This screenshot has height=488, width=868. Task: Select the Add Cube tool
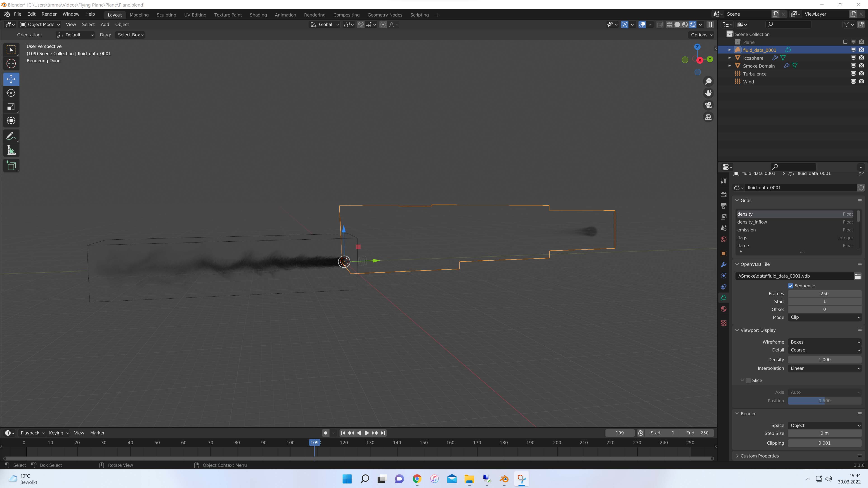point(11,166)
